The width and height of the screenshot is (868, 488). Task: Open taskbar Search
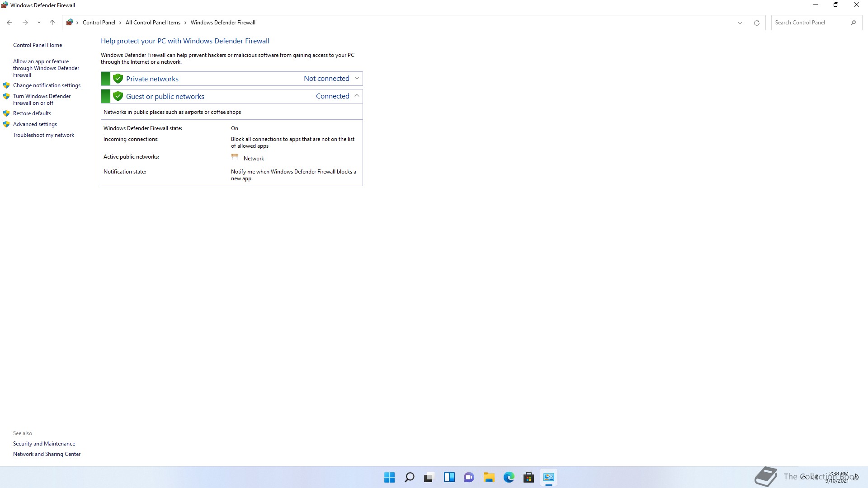[409, 478]
